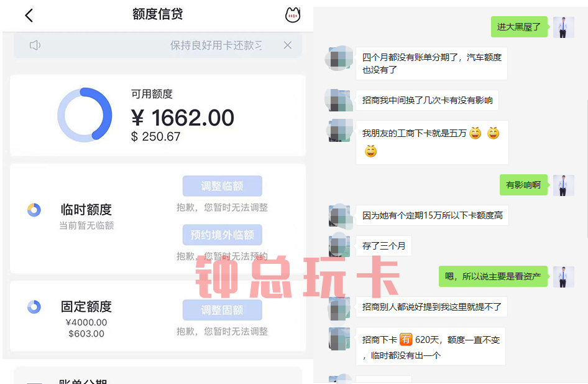Screen dimensions: 588x384
Task: Tap the speaker announcement icon
Action: (35, 45)
